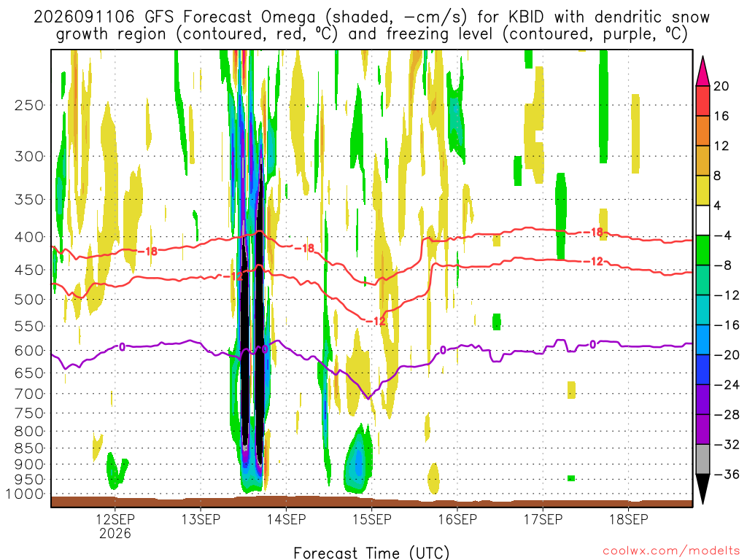The height and width of the screenshot is (560, 747).
Task: Click the red swatch in the color legend
Action: click(x=703, y=101)
